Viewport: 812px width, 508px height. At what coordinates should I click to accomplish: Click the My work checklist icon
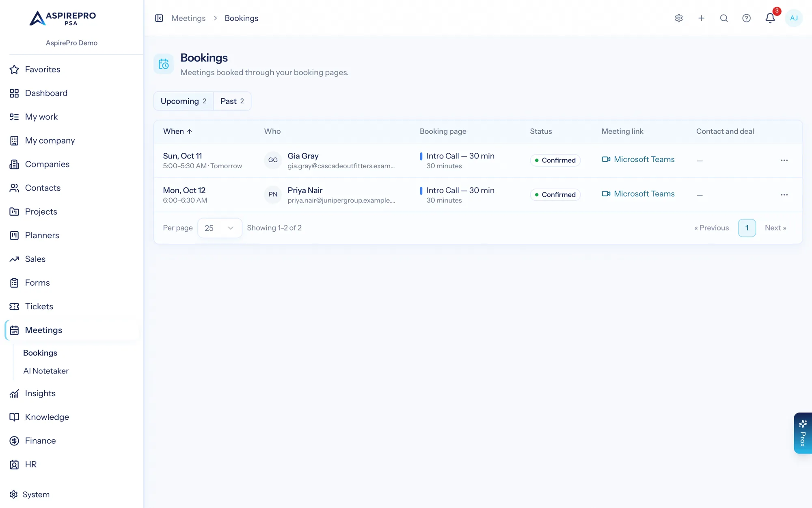[14, 117]
